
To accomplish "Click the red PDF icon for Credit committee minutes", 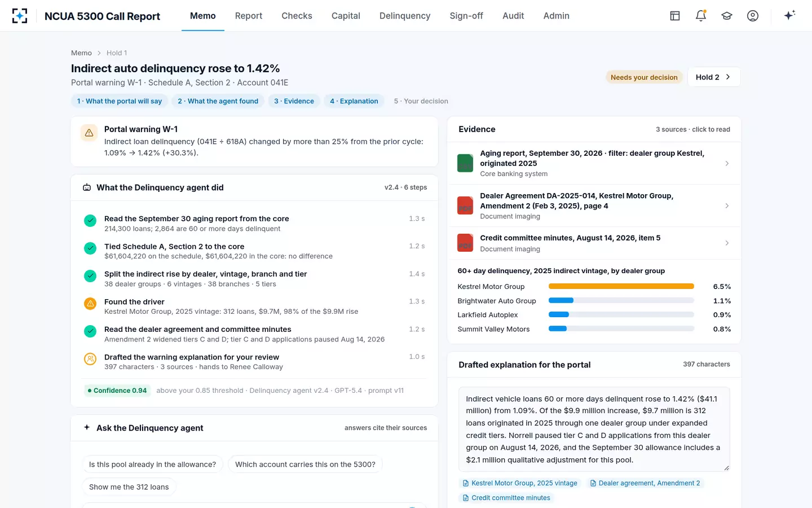I will [465, 243].
